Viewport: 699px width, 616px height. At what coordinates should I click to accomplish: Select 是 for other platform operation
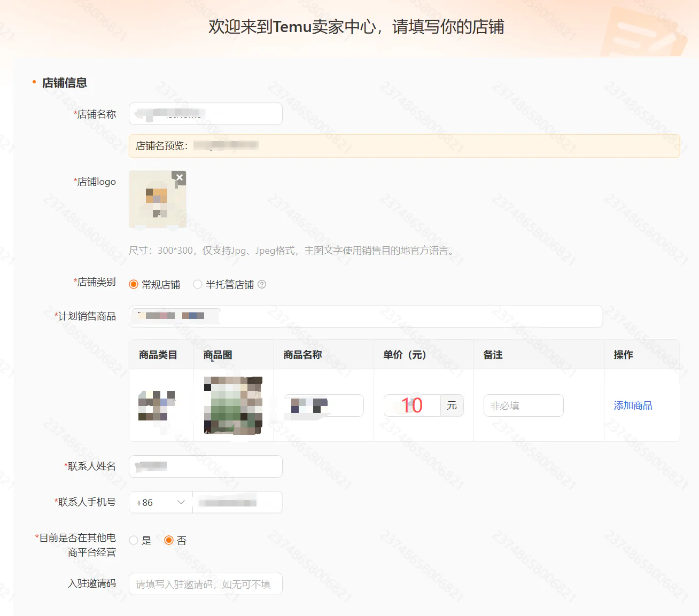click(134, 540)
